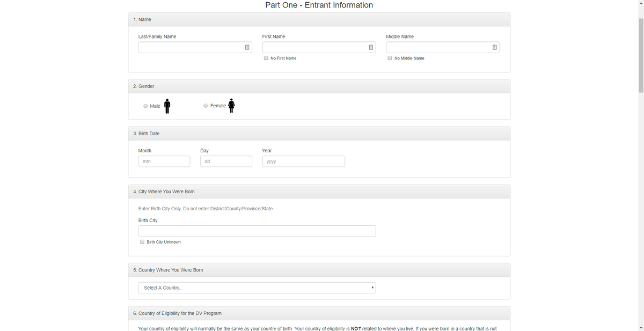The width and height of the screenshot is (644, 331).
Task: Click the autofill icon in Last/Family Name field
Action: tap(247, 47)
